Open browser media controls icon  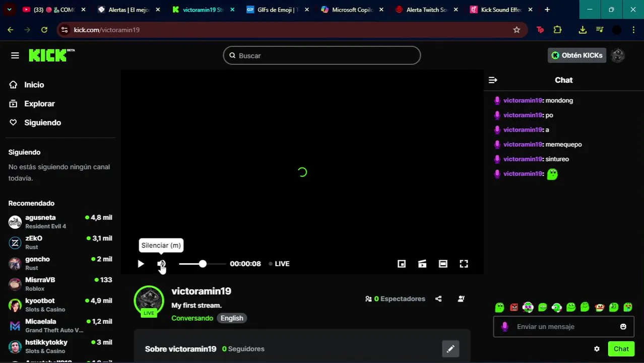tap(600, 30)
